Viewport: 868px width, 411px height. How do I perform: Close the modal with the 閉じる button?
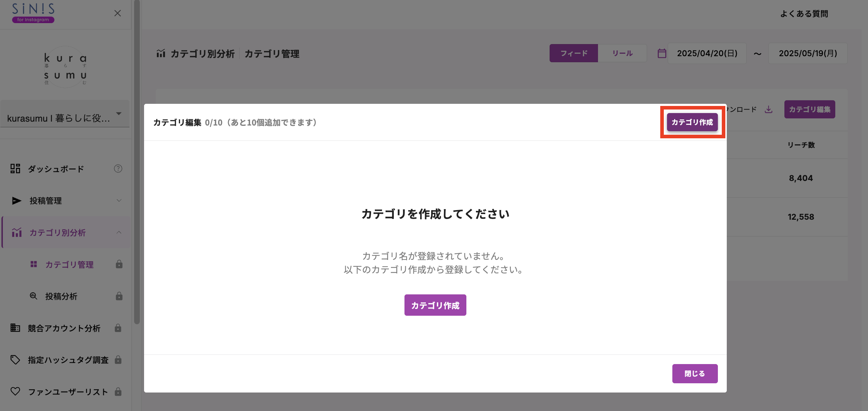tap(695, 373)
